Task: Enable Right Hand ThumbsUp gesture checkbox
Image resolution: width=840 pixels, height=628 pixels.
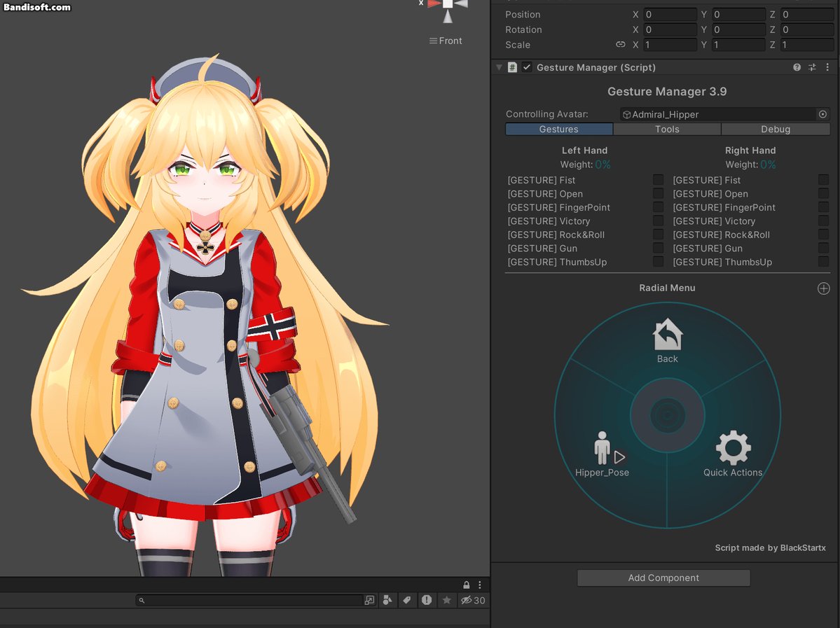Action: point(823,262)
